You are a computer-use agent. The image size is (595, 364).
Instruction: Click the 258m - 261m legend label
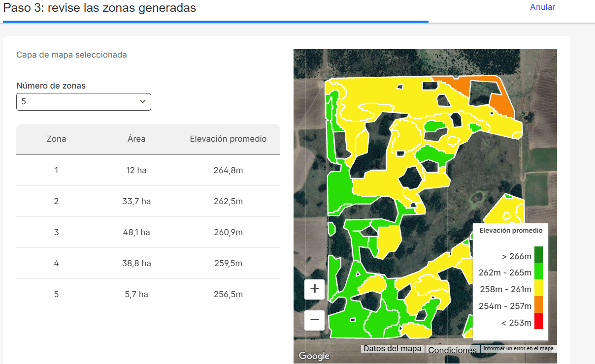pyautogui.click(x=505, y=290)
